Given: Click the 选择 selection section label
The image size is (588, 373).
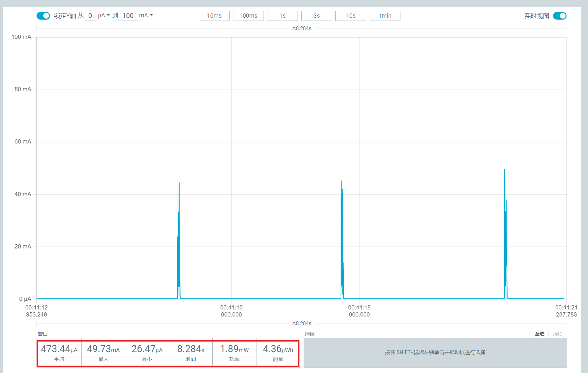Looking at the screenshot, I should pos(310,334).
